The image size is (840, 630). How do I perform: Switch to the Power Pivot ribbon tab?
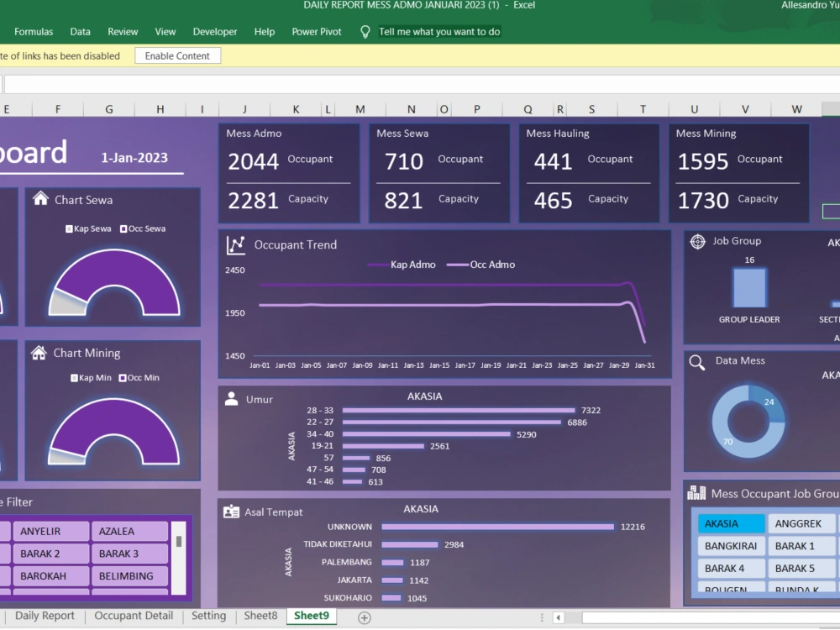click(x=316, y=31)
